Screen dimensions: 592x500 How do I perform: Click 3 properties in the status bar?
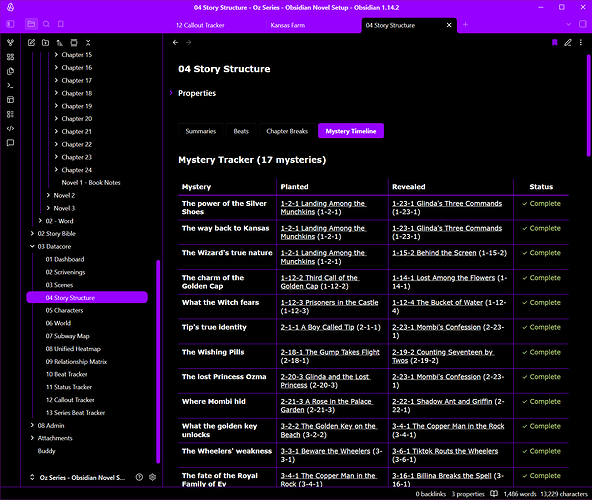[x=468, y=494]
